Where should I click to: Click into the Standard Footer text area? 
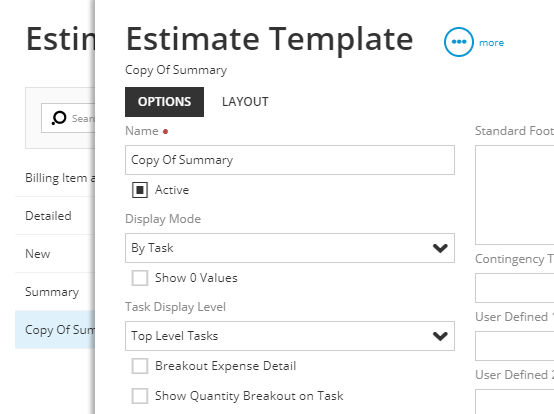pos(514,195)
